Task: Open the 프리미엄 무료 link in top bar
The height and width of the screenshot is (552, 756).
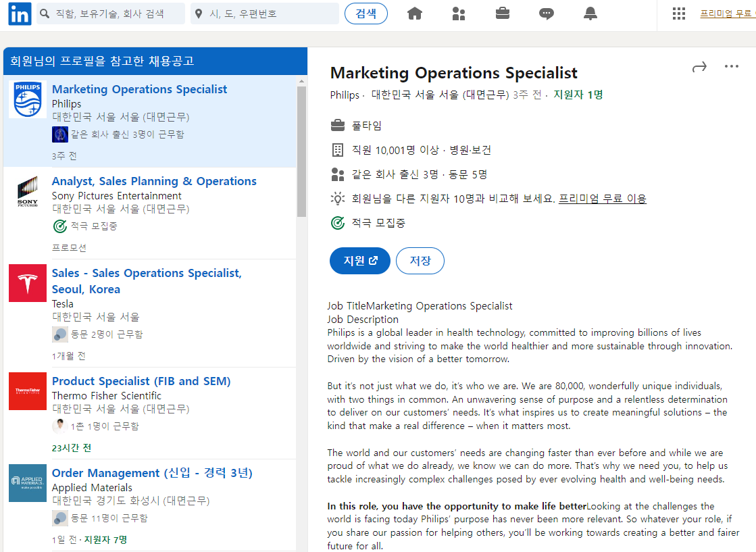Action: pyautogui.click(x=728, y=14)
